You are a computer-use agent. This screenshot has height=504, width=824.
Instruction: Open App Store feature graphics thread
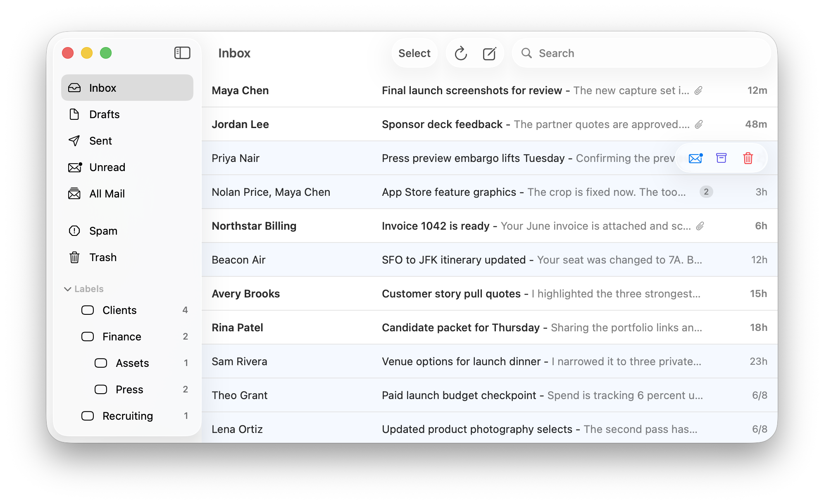490,192
